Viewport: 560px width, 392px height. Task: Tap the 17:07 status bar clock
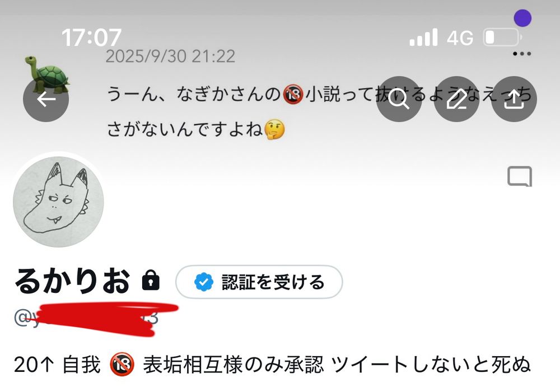pos(91,38)
